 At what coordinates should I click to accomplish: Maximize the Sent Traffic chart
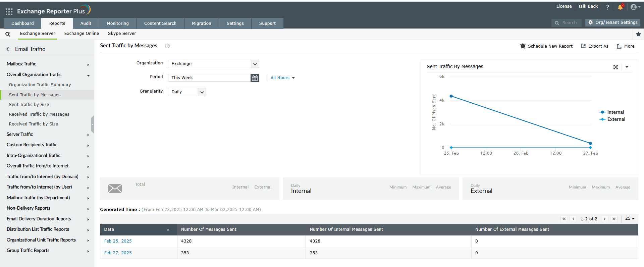(615, 67)
